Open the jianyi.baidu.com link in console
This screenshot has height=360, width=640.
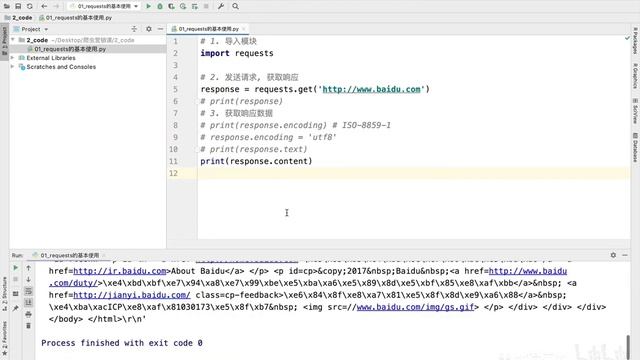tap(132, 295)
